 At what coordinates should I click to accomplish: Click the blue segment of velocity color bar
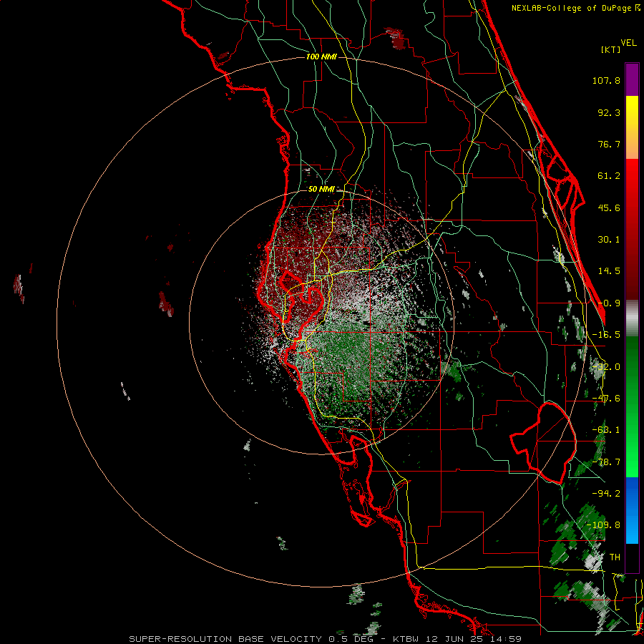632,510
